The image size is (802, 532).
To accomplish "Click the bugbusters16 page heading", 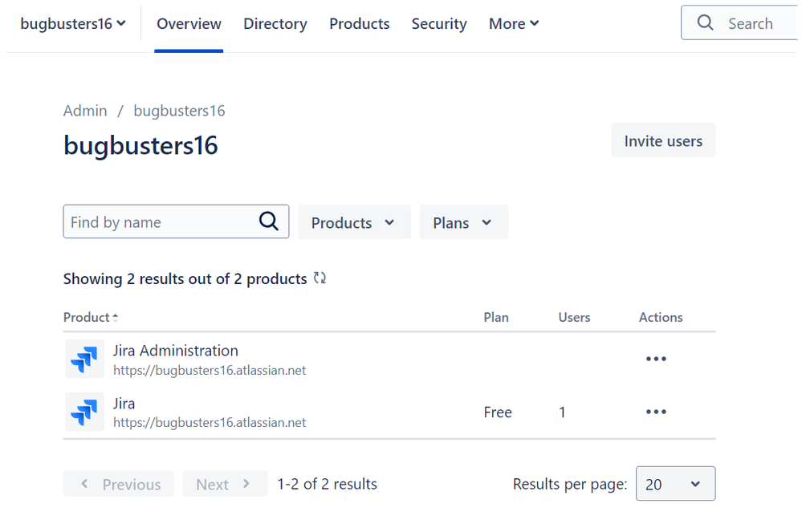I will (140, 146).
